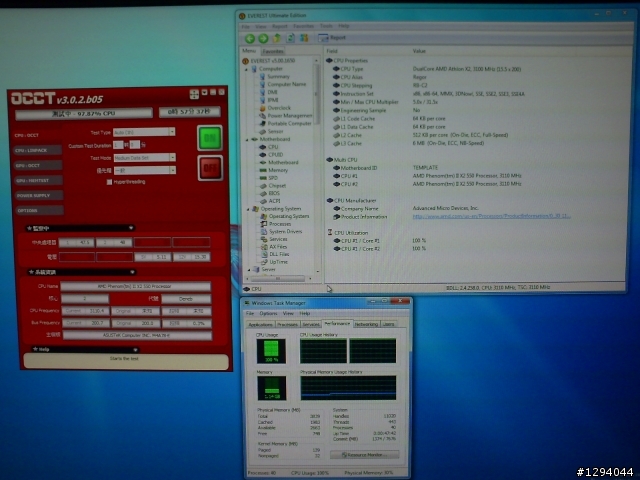The width and height of the screenshot is (640, 480).
Task: Select the POWER SUPPLY tab in OCCT
Action: [x=38, y=196]
